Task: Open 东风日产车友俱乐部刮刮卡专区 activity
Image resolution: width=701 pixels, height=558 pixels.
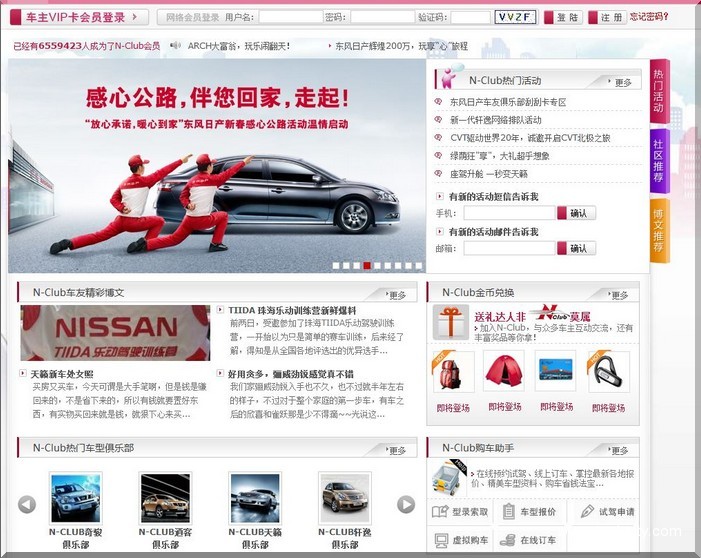Action: pyautogui.click(x=508, y=102)
